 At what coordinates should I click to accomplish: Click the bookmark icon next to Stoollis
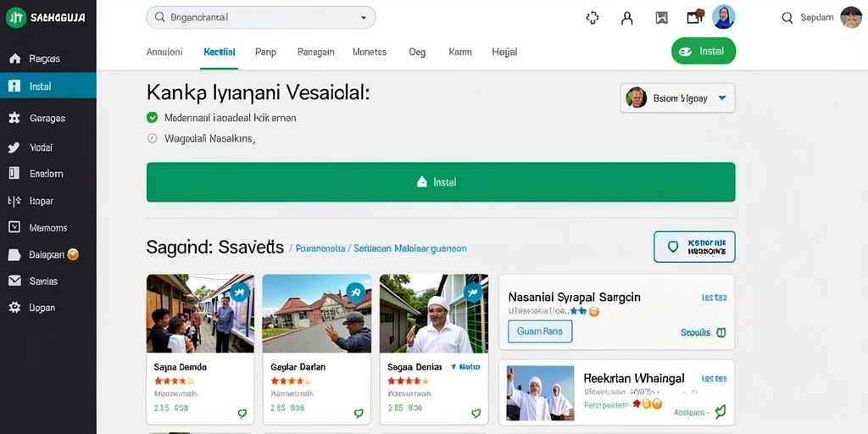click(721, 332)
